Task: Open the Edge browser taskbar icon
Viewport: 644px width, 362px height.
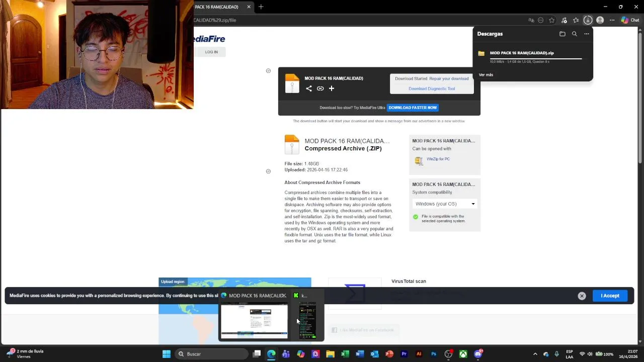Action: click(271, 354)
